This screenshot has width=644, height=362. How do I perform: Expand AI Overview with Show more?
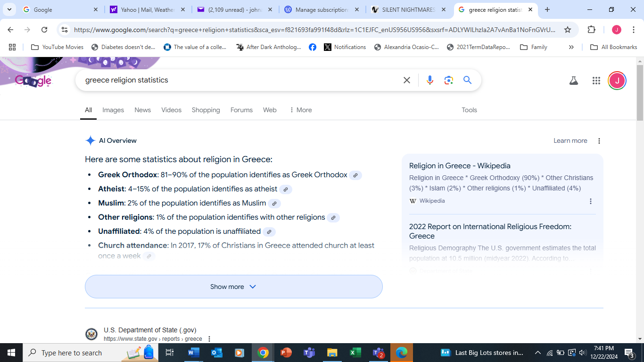[233, 287]
